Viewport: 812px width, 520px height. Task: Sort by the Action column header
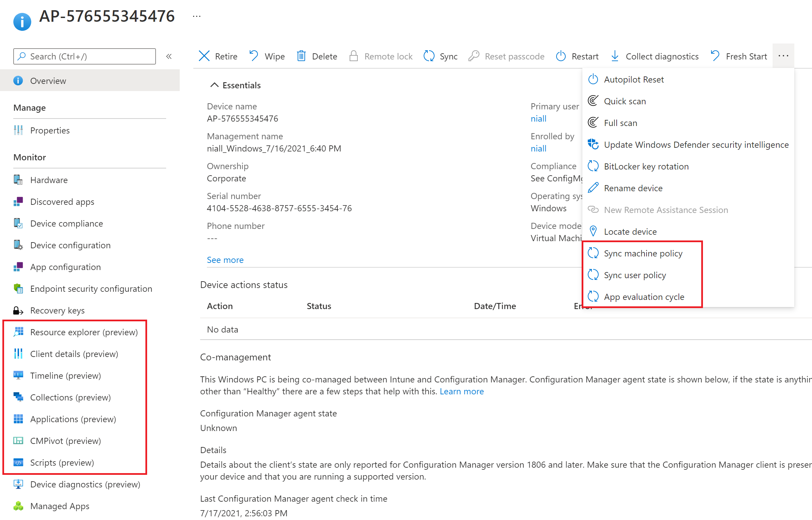pyautogui.click(x=220, y=306)
